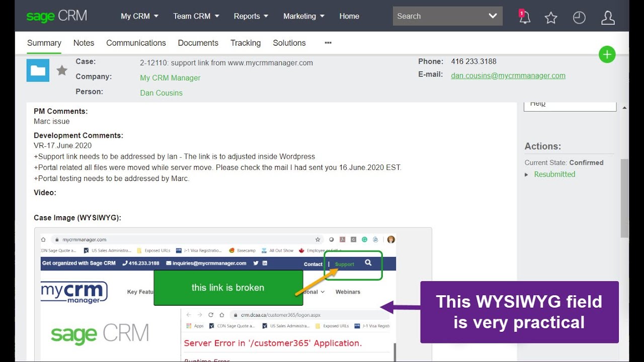Expand the Resubmitted action arrow

coord(527,174)
